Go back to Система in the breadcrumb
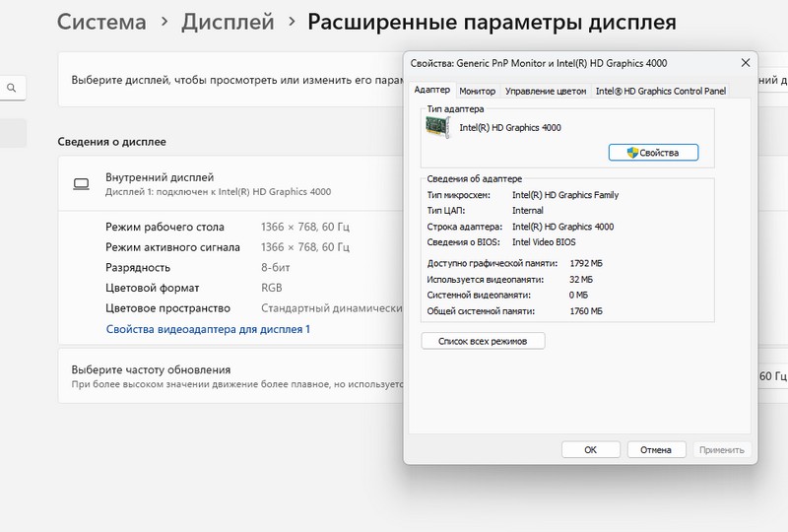The image size is (788, 532). (x=102, y=22)
